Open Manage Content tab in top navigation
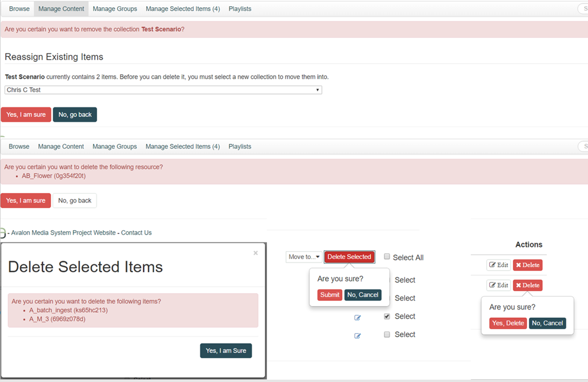The height and width of the screenshot is (382, 588). click(x=61, y=8)
